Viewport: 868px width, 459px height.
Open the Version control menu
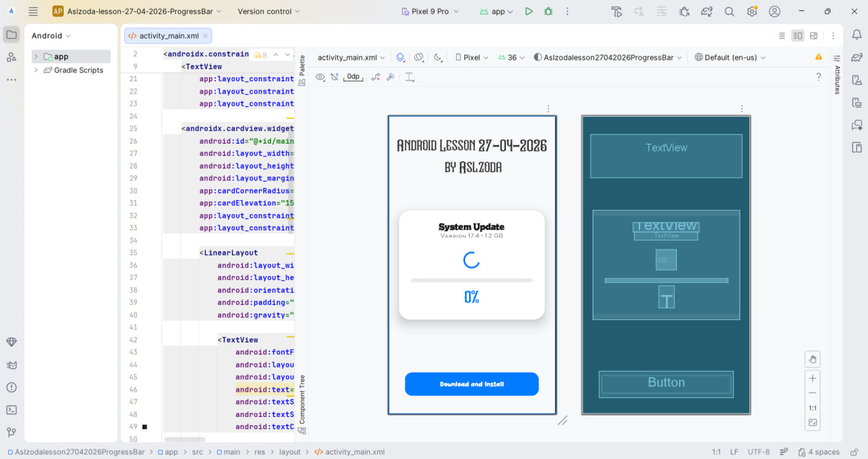click(269, 12)
